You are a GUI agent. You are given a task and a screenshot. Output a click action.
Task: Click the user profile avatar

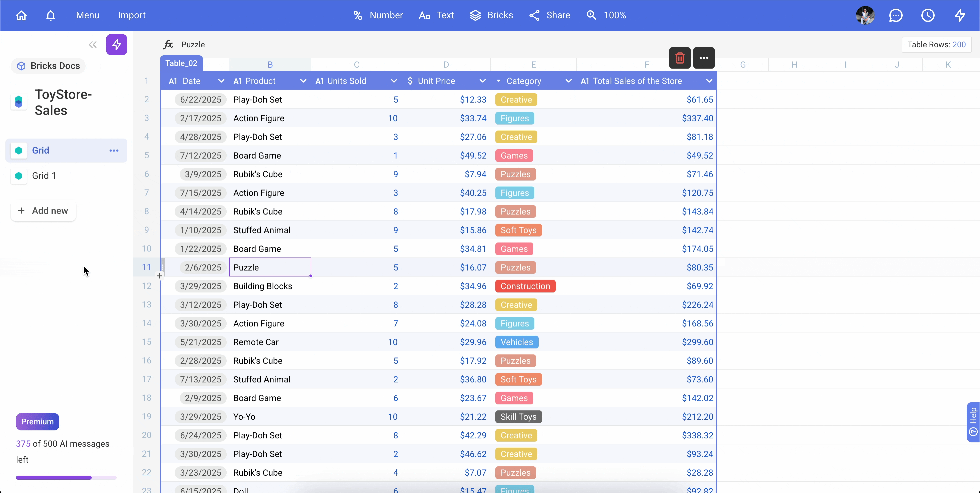(865, 15)
